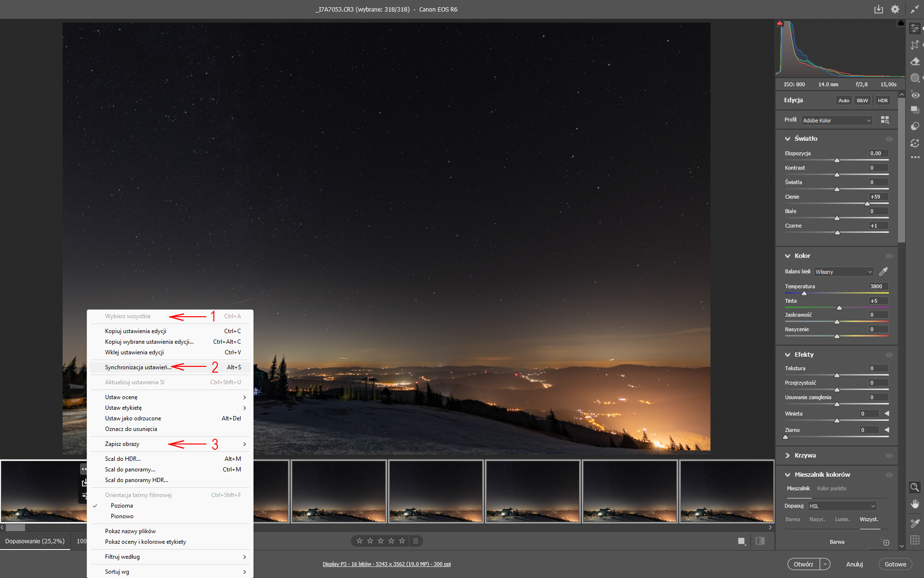This screenshot has height=578, width=924.
Task: Select the Healing tool
Action: 915,62
